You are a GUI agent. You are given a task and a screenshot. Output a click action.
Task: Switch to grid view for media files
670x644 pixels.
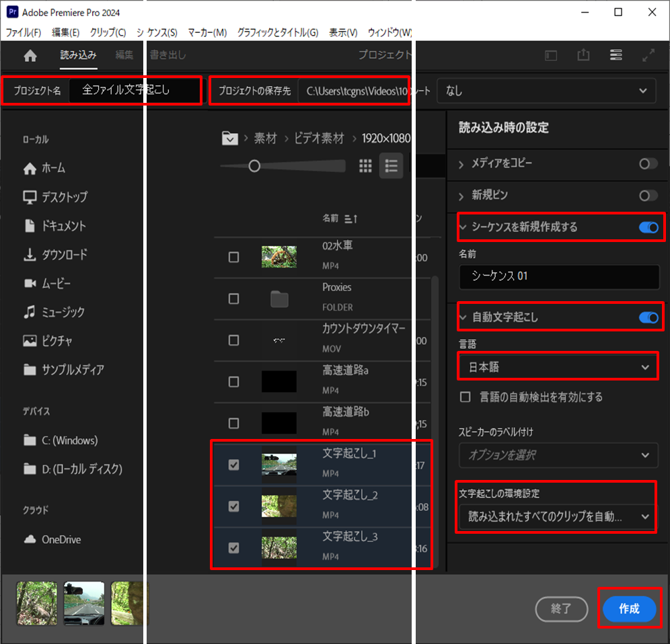coord(365,166)
